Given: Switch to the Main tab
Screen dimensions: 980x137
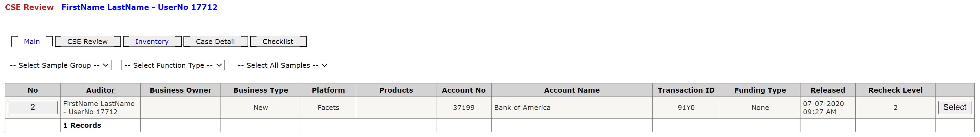Looking at the screenshot, I should [x=32, y=42].
